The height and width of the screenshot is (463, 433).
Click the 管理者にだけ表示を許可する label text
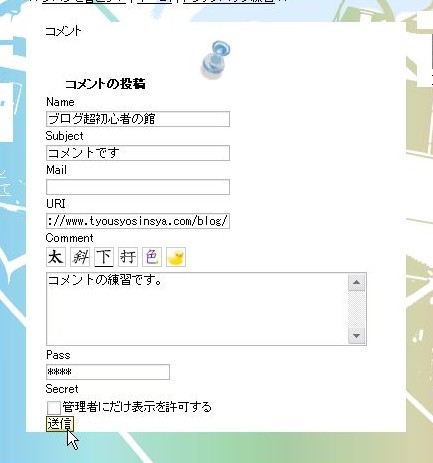pos(137,407)
